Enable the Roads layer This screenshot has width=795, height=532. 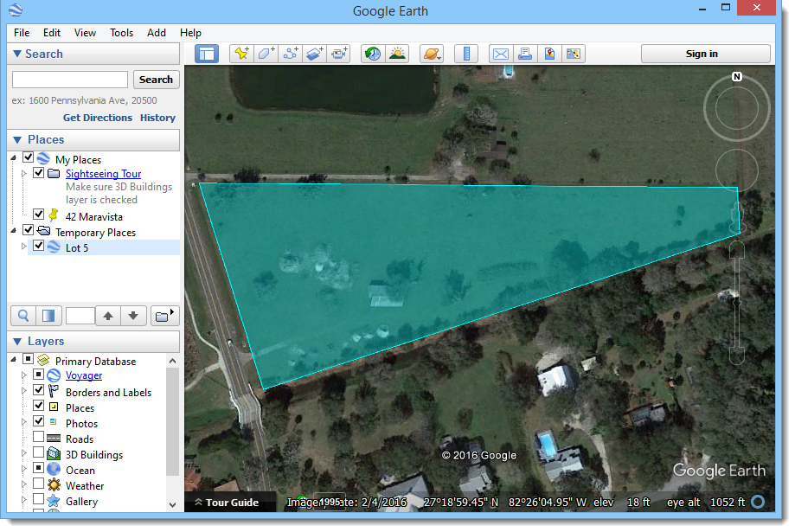[x=39, y=437]
